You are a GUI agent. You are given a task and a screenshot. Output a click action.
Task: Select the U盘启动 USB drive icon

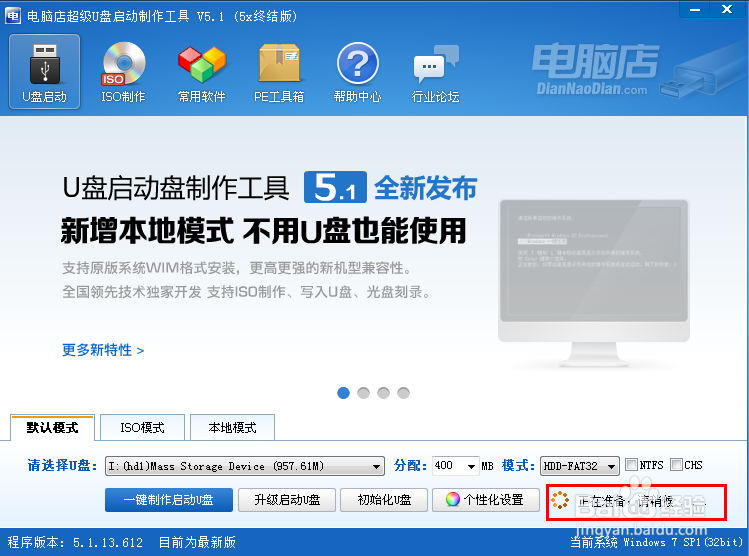44,72
